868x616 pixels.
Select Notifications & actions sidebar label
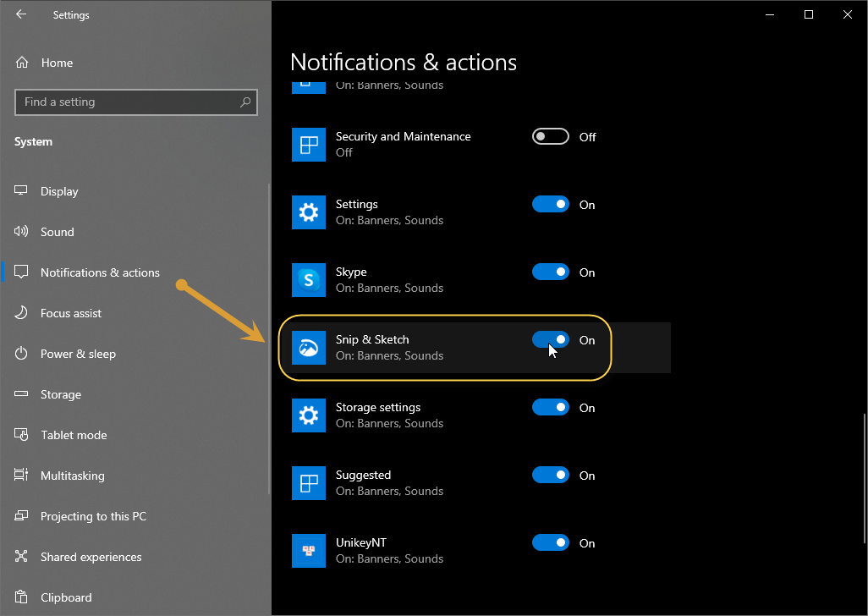click(100, 272)
